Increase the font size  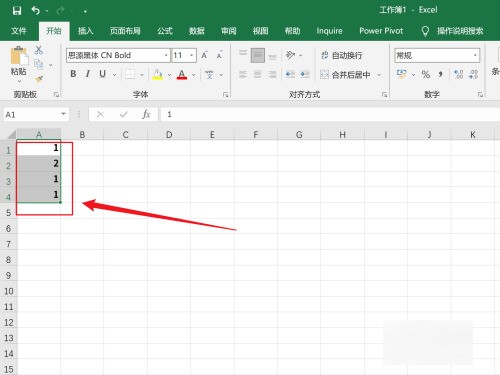[204, 55]
